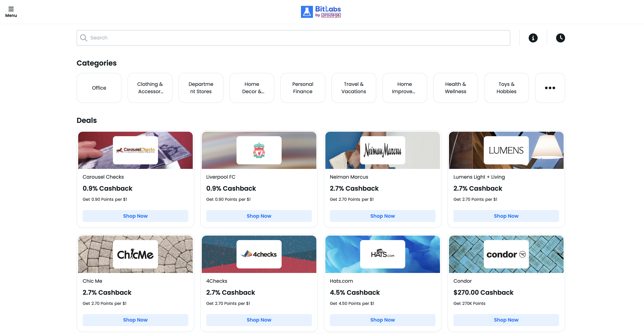Select the Clothing & Accessories category

click(x=150, y=88)
